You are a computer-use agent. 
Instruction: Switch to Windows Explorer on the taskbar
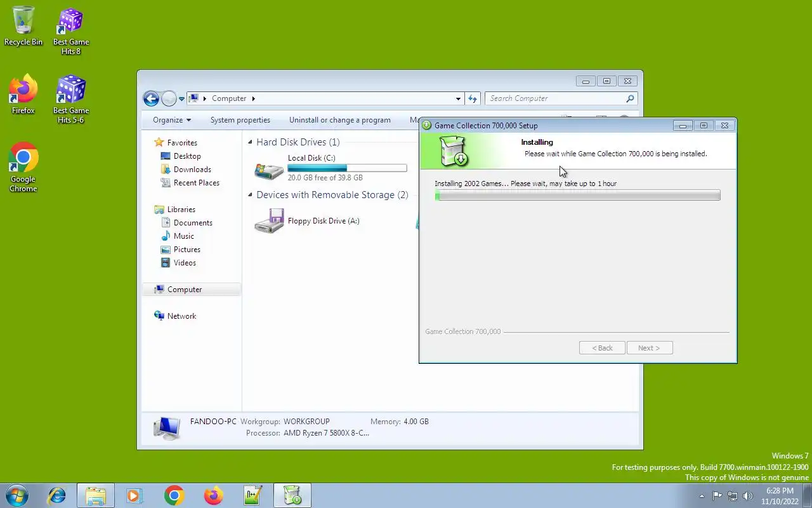(96, 495)
